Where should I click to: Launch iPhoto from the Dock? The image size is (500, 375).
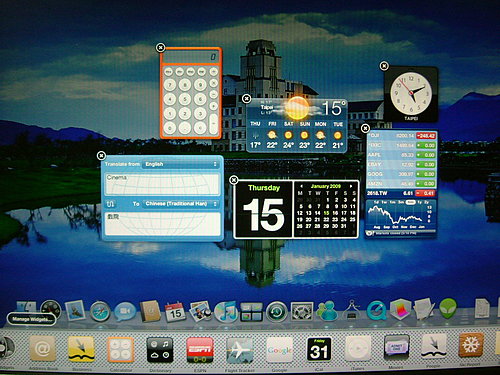click(x=200, y=311)
